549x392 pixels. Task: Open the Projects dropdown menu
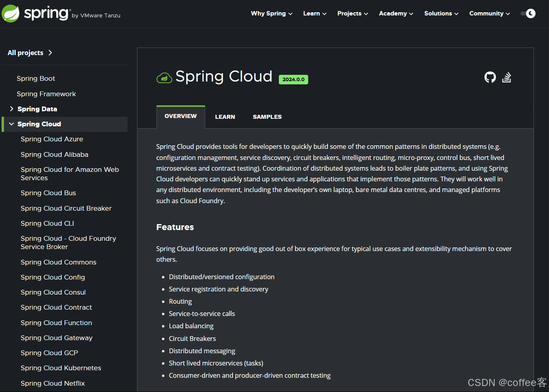pyautogui.click(x=353, y=13)
